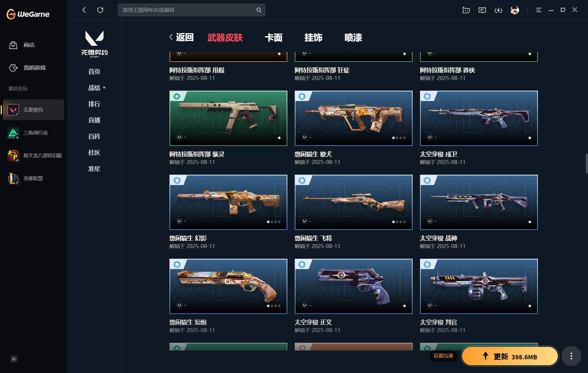Expand options under 悠闲猫生 獠犬 skin

click(305, 137)
